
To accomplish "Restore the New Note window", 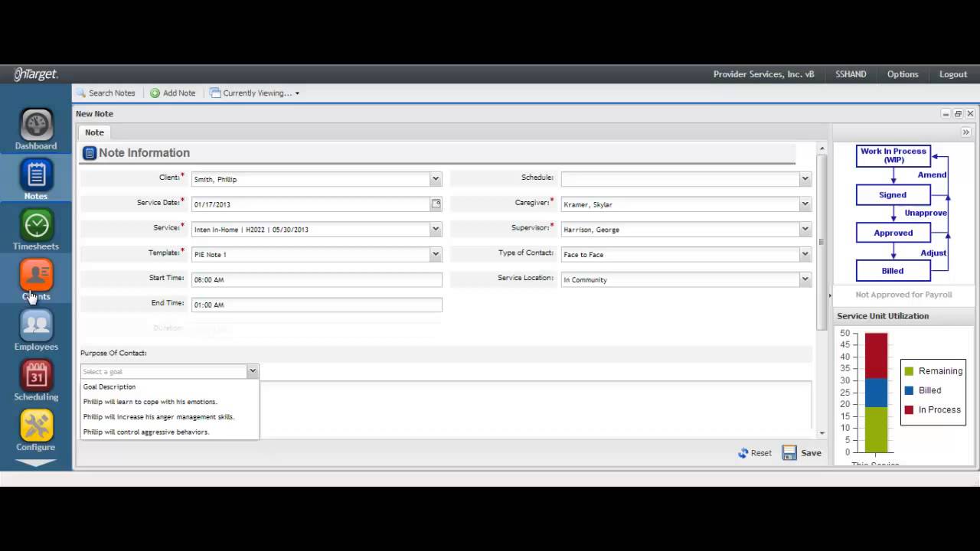I will 958,114.
